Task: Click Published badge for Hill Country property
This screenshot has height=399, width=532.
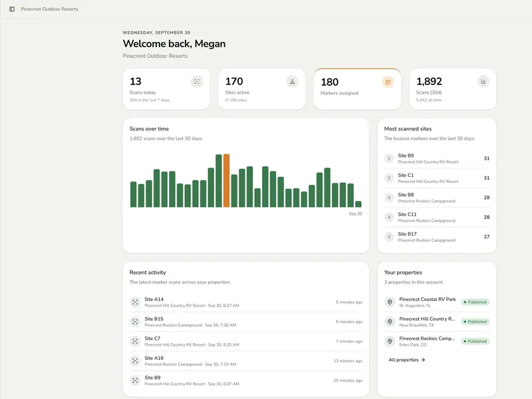Action: pos(475,322)
